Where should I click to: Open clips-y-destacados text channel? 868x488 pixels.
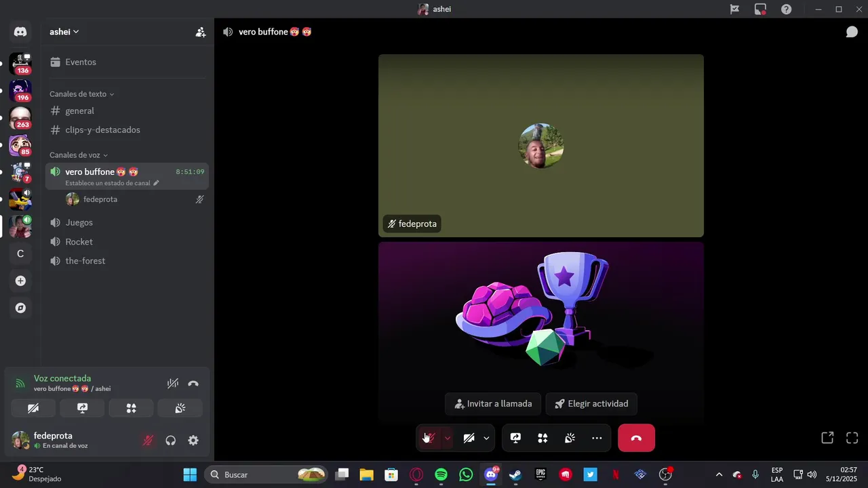pyautogui.click(x=127, y=129)
